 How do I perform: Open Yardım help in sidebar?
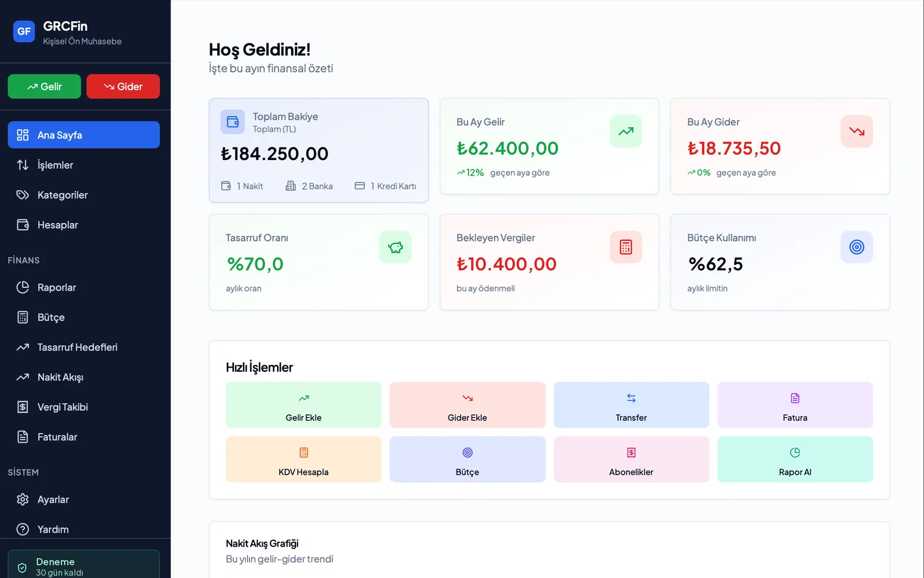pyautogui.click(x=84, y=529)
